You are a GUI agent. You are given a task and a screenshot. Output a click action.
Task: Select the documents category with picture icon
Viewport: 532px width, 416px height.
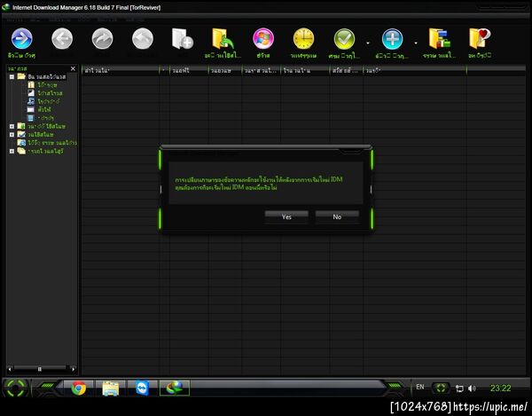point(45,93)
